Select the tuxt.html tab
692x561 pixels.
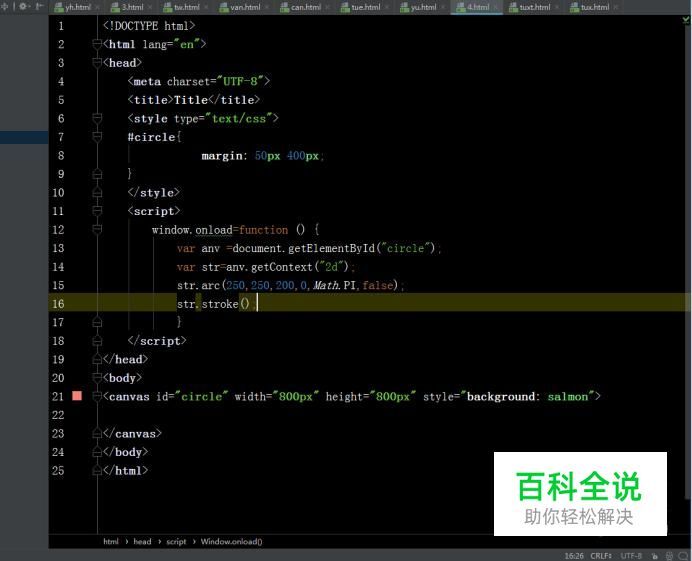coord(535,7)
